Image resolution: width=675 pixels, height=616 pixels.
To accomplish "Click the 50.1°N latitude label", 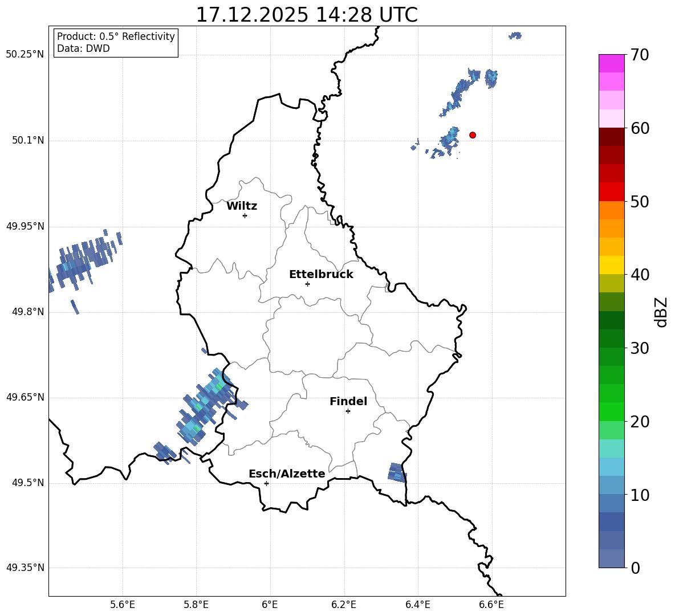I will [x=27, y=140].
